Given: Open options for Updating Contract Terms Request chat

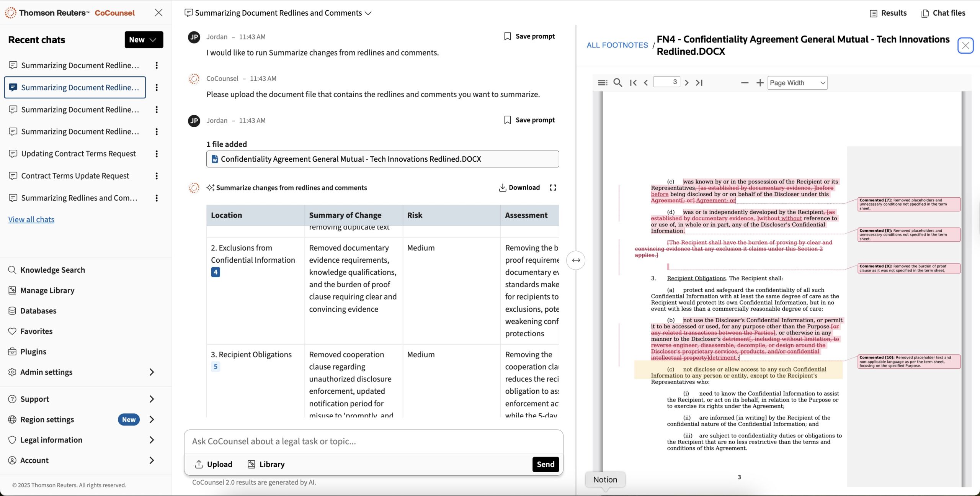Looking at the screenshot, I should pyautogui.click(x=157, y=154).
